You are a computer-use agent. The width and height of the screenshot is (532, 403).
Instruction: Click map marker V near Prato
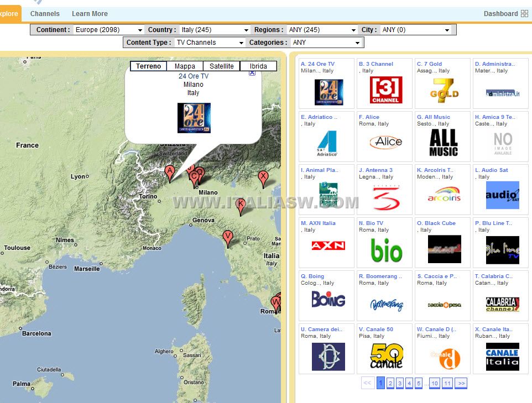tap(228, 238)
